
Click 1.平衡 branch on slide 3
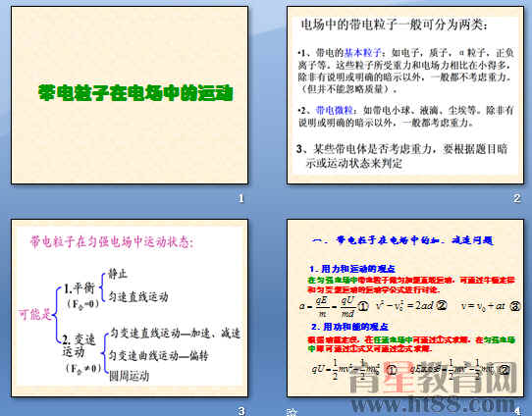80,288
